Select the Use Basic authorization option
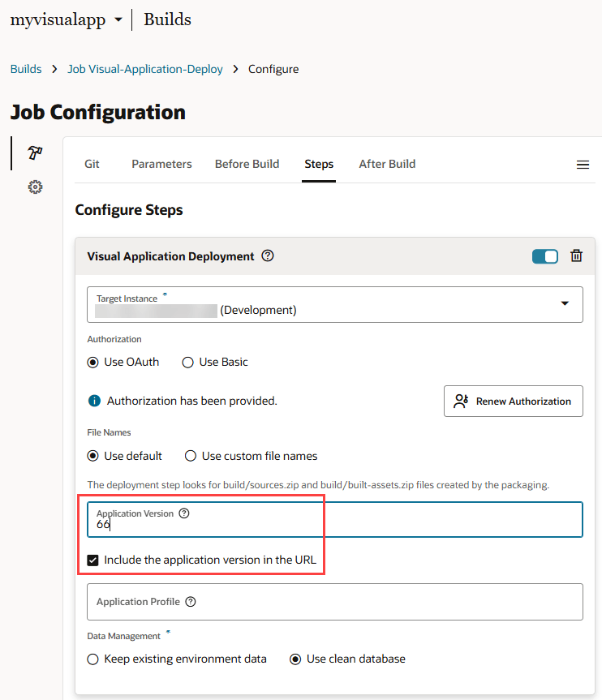The image size is (602, 700). pyautogui.click(x=188, y=363)
